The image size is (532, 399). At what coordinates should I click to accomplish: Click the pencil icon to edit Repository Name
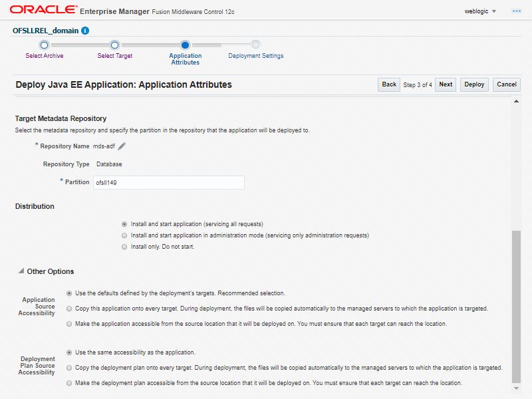(x=122, y=146)
